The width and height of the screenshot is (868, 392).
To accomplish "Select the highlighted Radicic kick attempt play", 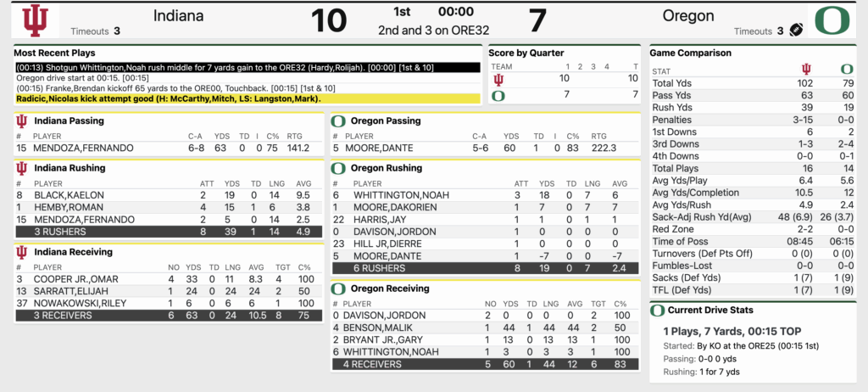I will point(168,98).
